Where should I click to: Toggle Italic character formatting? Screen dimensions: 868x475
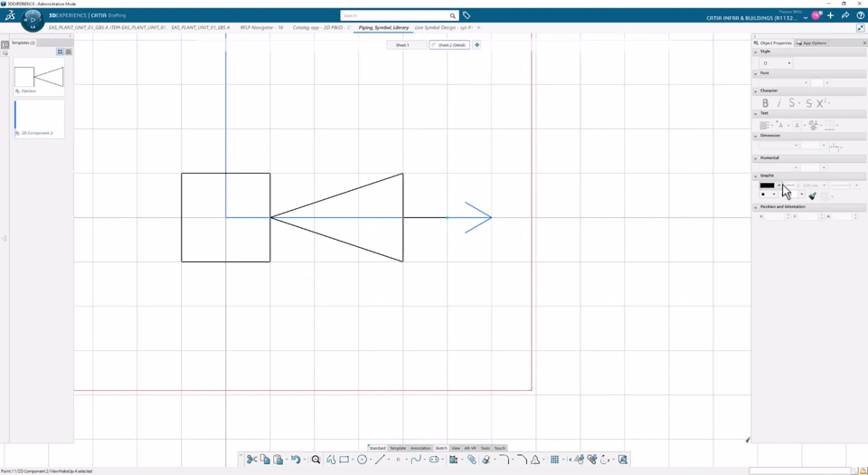click(778, 103)
